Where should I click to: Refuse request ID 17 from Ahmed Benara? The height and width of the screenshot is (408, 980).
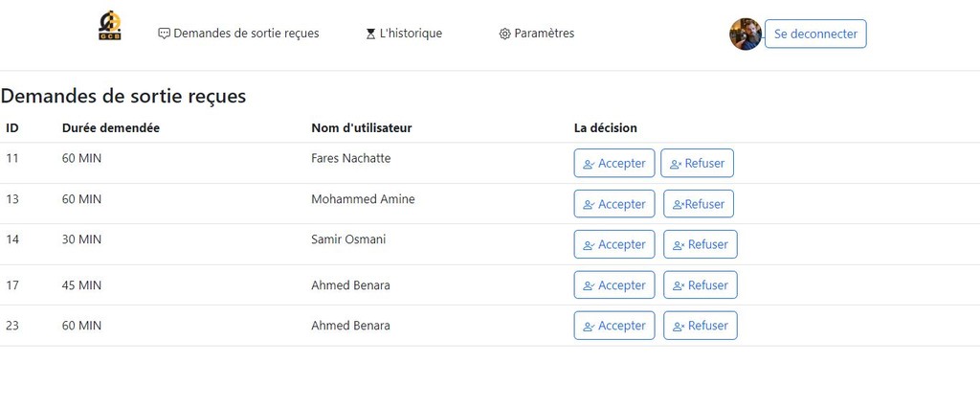click(x=700, y=285)
